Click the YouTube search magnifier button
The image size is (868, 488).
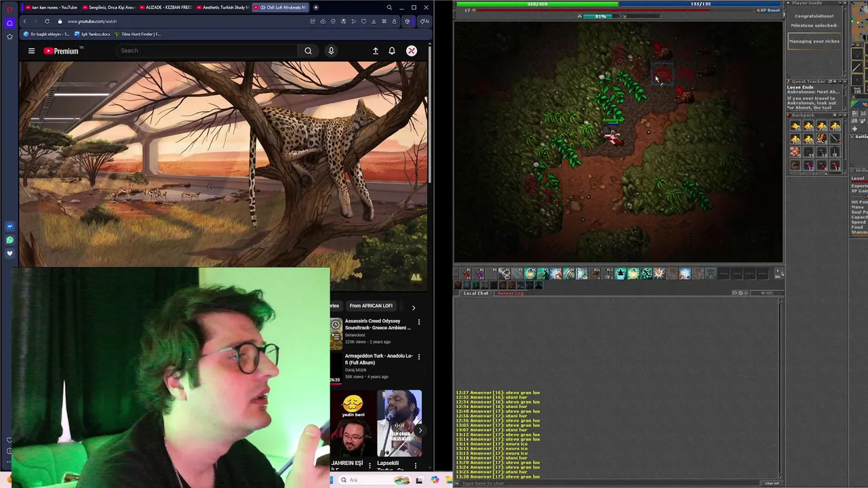308,51
